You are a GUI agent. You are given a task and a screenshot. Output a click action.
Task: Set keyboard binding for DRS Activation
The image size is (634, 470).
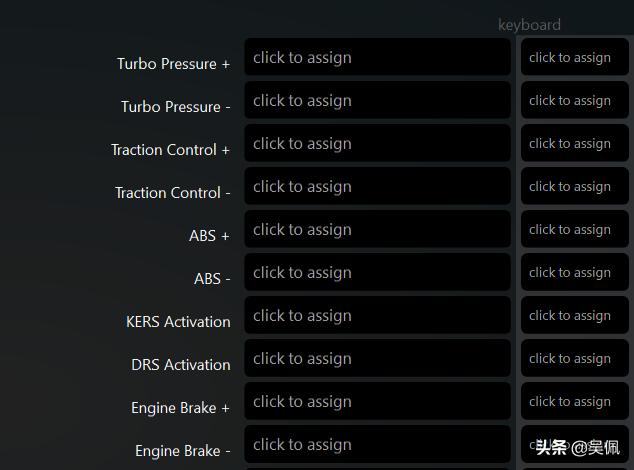(x=574, y=359)
